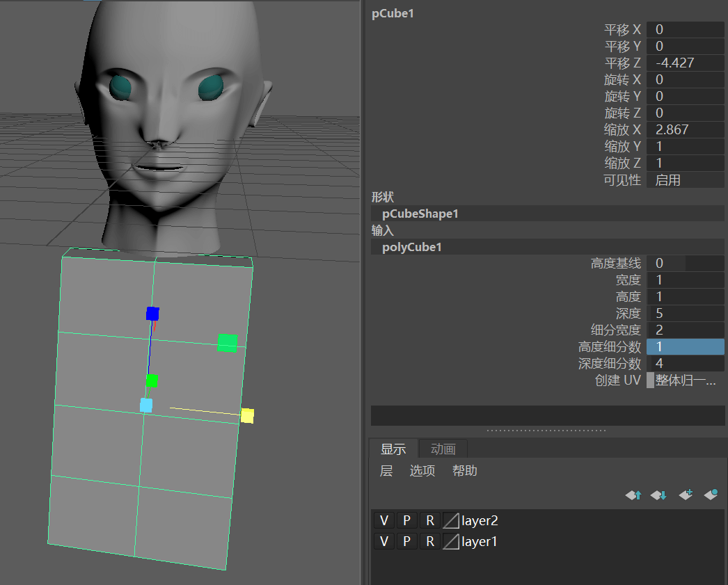
Task: Open the color swatch for layer1
Action: 451,541
